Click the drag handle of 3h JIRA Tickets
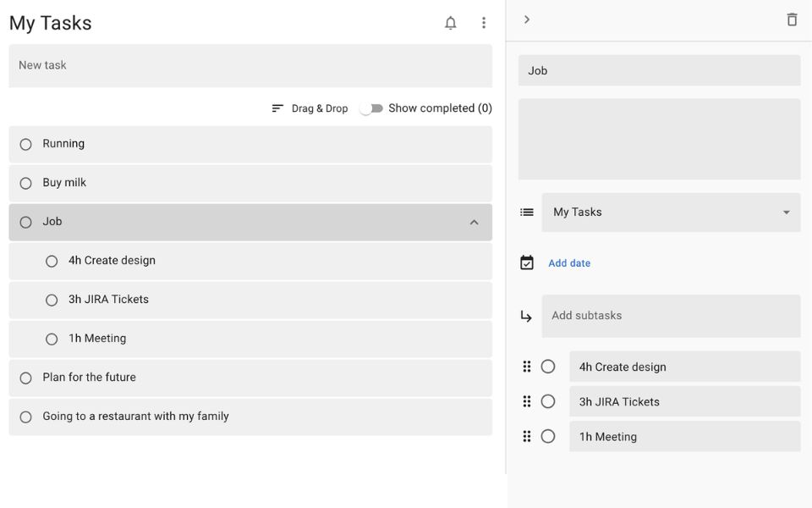 527,401
